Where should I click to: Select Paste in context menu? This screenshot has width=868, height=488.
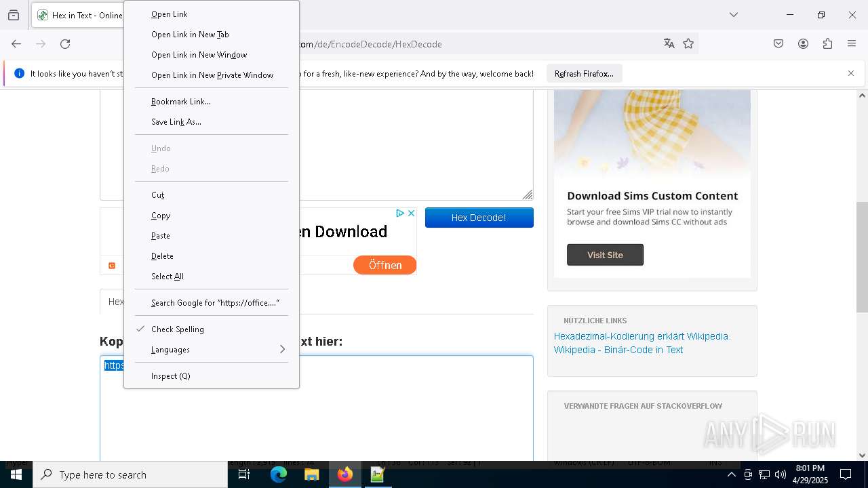click(x=212, y=236)
